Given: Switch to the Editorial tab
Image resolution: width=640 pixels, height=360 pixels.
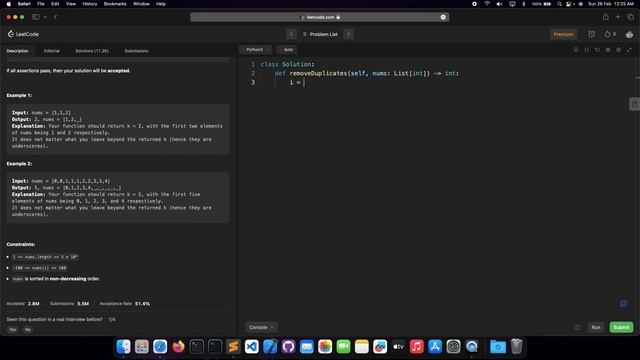Looking at the screenshot, I should click(52, 51).
